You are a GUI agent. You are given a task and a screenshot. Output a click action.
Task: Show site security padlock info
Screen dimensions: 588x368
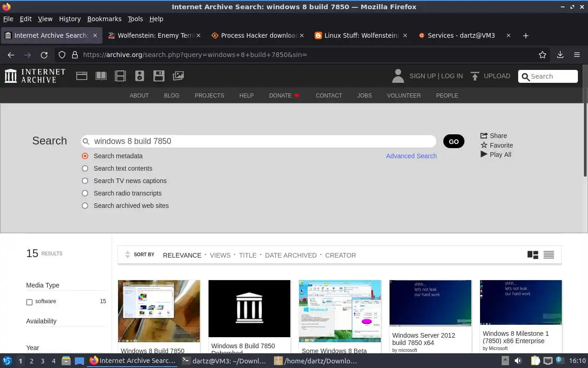click(x=75, y=55)
